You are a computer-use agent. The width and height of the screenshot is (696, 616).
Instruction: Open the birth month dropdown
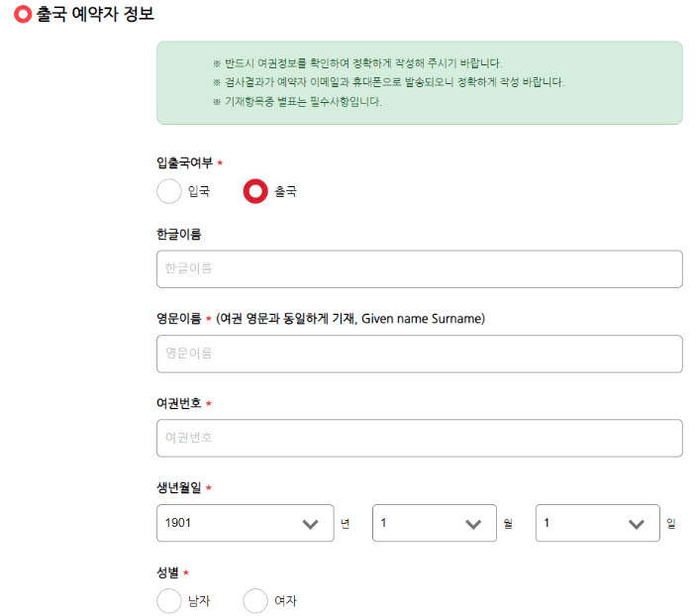click(x=434, y=523)
